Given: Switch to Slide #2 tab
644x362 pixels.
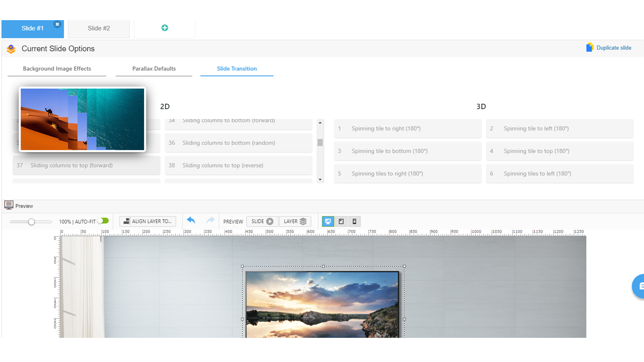Looking at the screenshot, I should tap(99, 28).
